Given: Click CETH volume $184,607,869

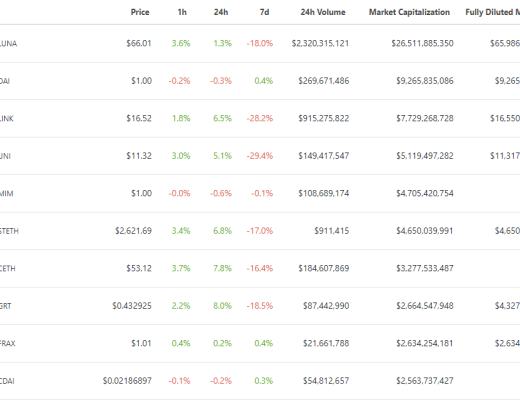Looking at the screenshot, I should click(324, 268).
